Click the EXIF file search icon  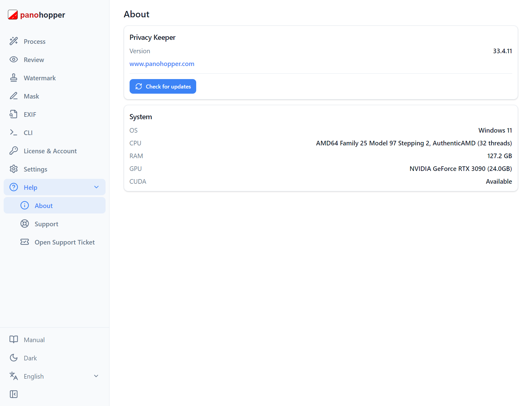pyautogui.click(x=14, y=114)
